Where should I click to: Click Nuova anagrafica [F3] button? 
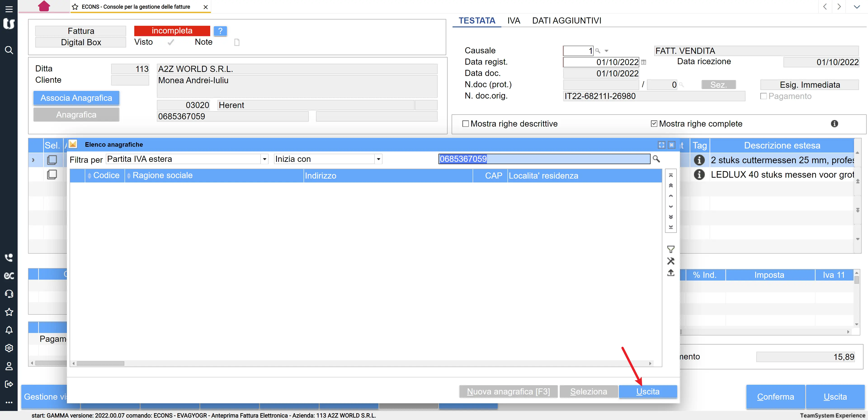[x=508, y=392]
